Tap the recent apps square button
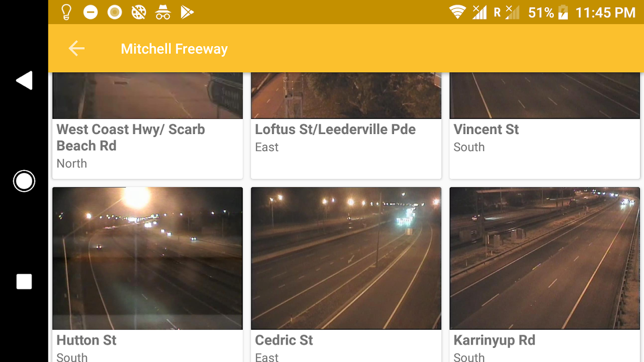This screenshot has height=362, width=644. point(24,281)
